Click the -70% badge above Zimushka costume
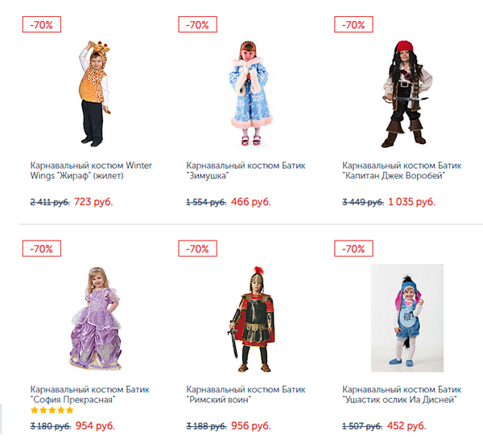 pos(198,25)
